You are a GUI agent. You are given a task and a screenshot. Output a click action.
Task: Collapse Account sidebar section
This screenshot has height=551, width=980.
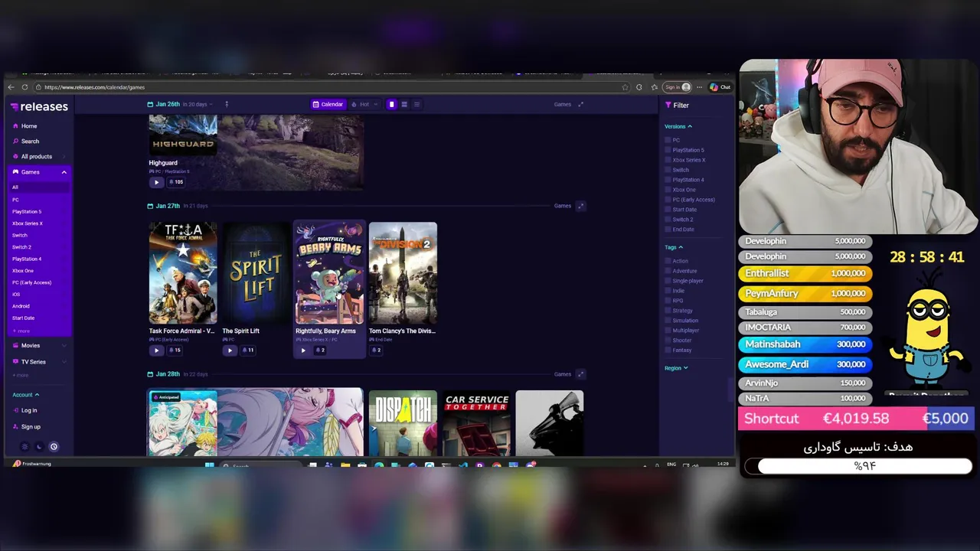25,395
